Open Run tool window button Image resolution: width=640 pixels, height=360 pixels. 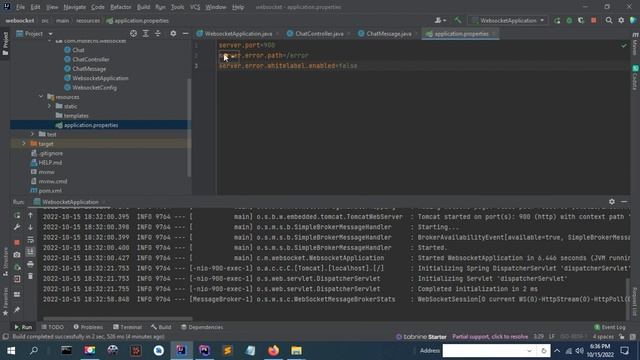23,327
